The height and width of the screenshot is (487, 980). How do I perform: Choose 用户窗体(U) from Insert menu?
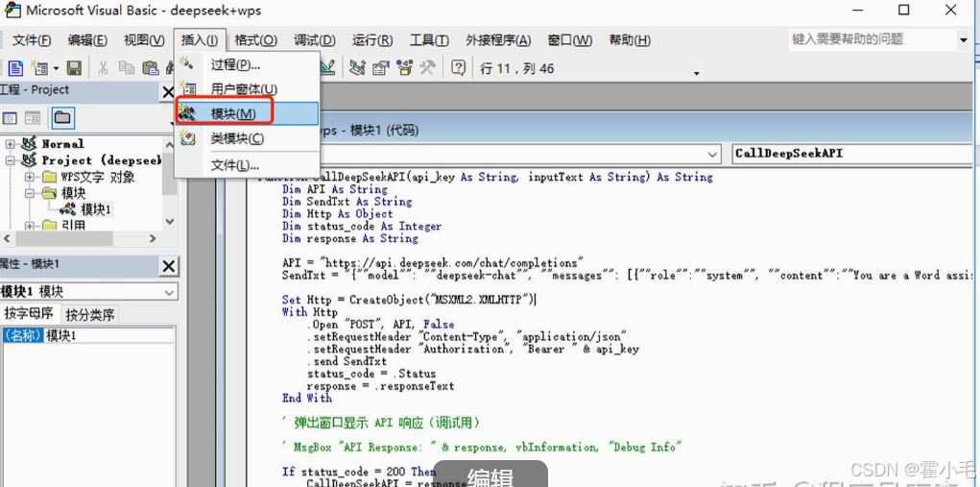click(248, 88)
